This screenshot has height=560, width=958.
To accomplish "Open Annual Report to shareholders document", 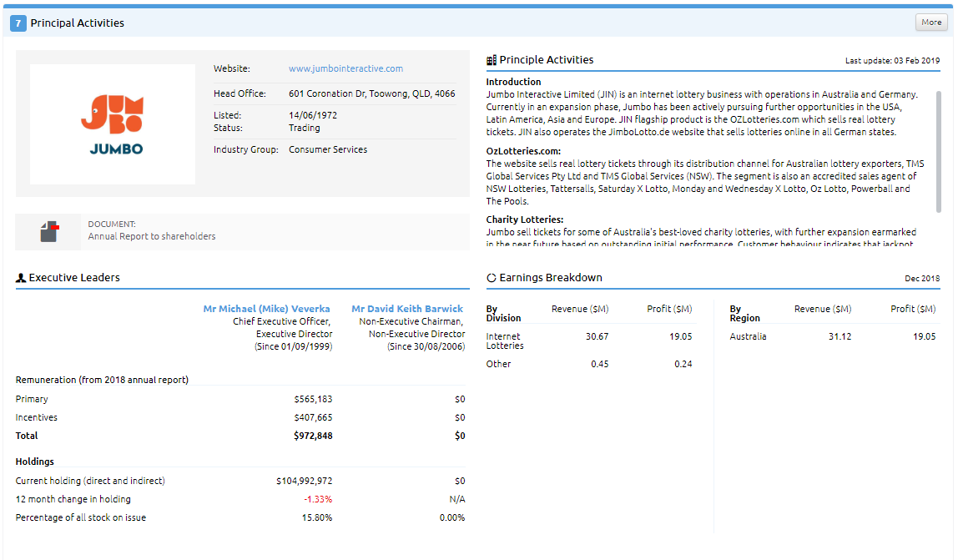I will pos(152,236).
